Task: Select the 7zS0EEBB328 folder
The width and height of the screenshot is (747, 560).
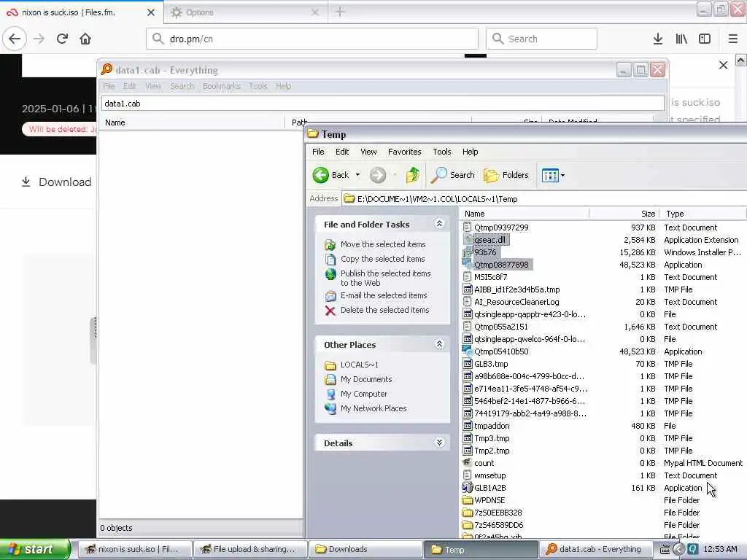Action: click(x=498, y=513)
